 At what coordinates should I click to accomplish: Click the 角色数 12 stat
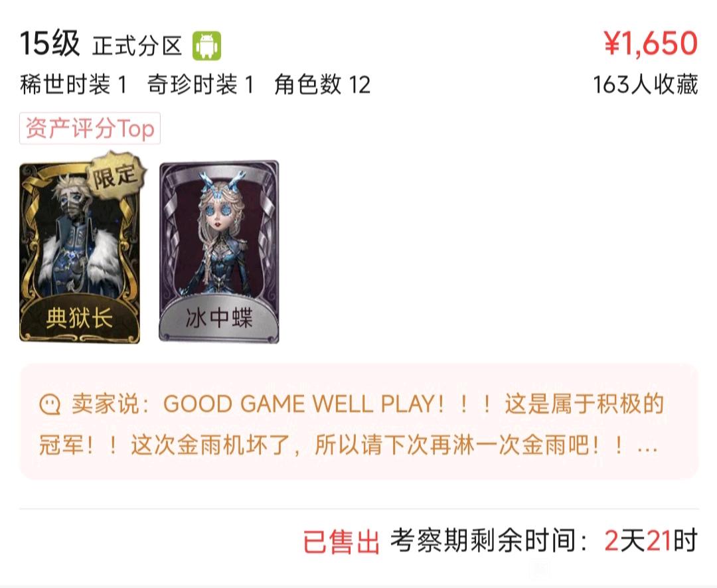point(323,85)
